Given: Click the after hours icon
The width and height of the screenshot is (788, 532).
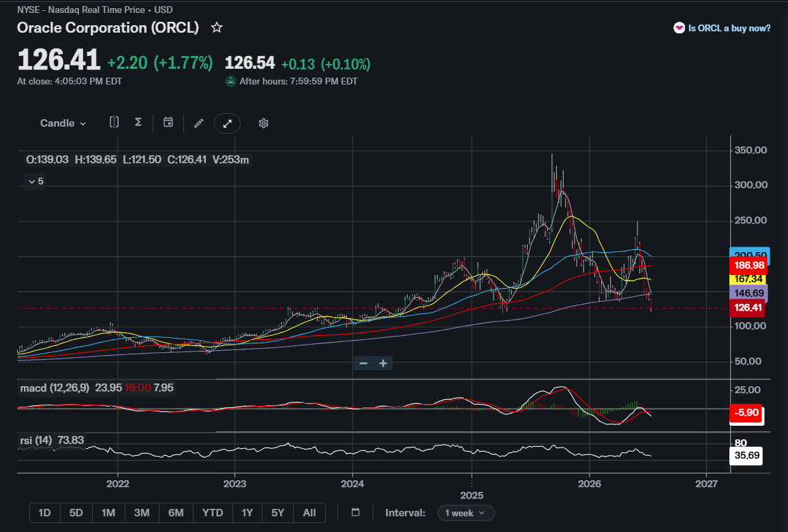Looking at the screenshot, I should [230, 81].
